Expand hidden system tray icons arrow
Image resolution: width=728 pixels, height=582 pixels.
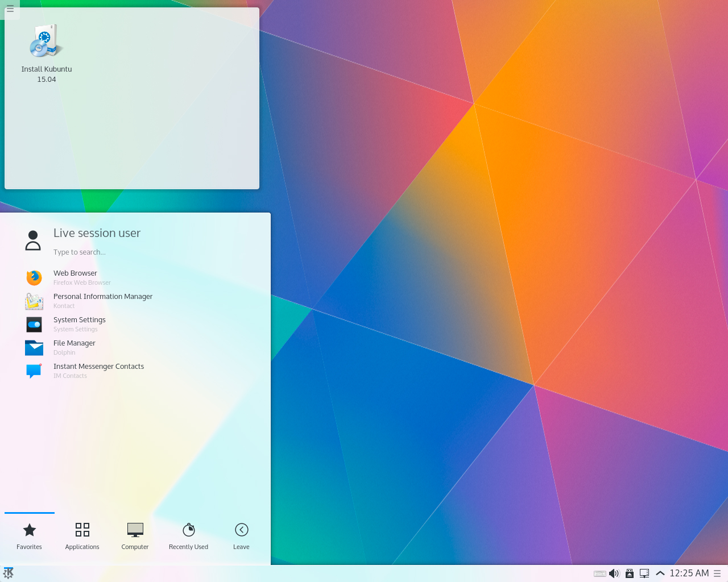660,573
